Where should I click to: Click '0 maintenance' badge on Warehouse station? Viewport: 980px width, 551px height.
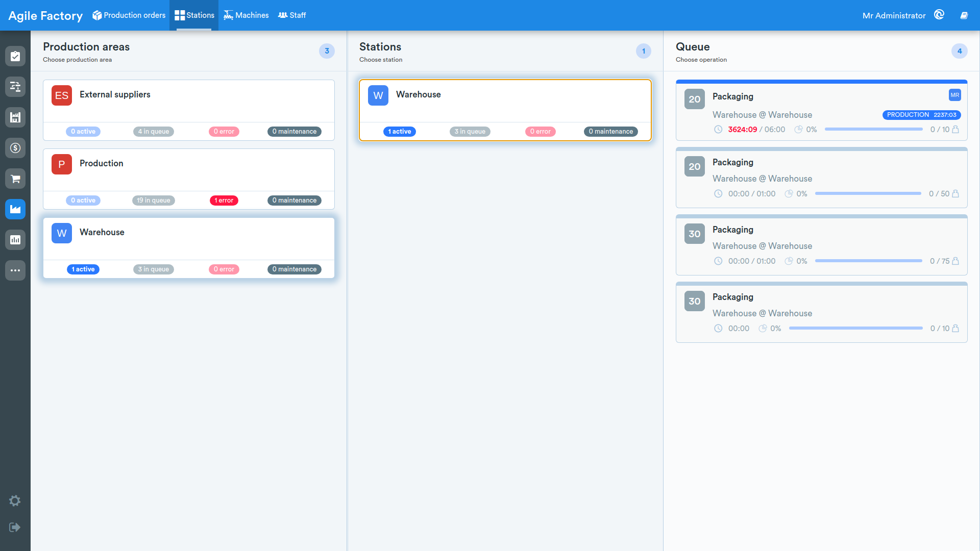click(x=611, y=132)
